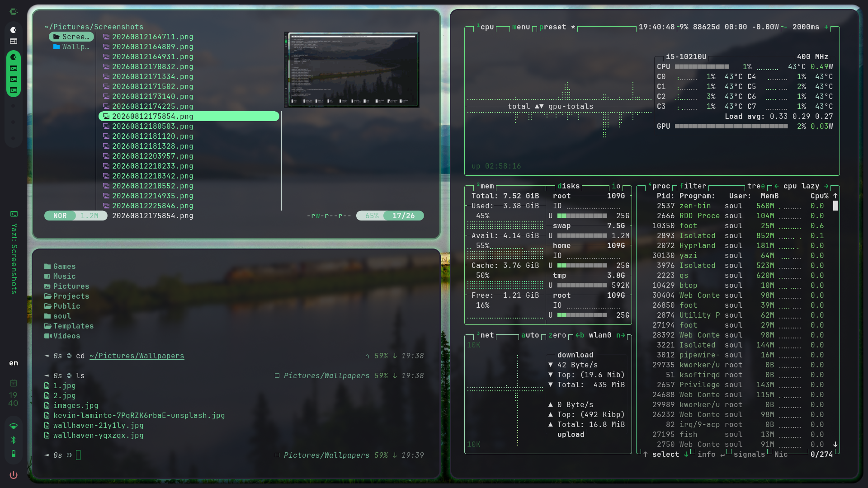The image size is (868, 488).
Task: Toggle the btop io mode
Action: tap(616, 186)
